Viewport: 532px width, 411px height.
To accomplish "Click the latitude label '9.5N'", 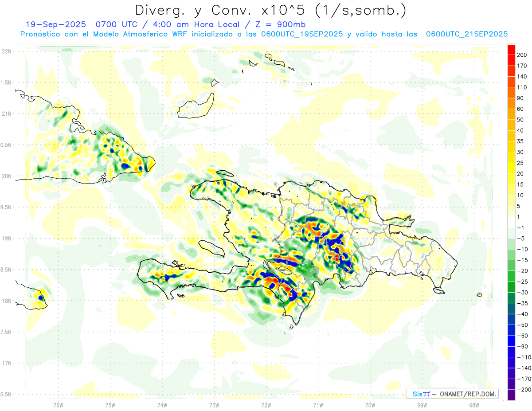I will coord(6,207).
